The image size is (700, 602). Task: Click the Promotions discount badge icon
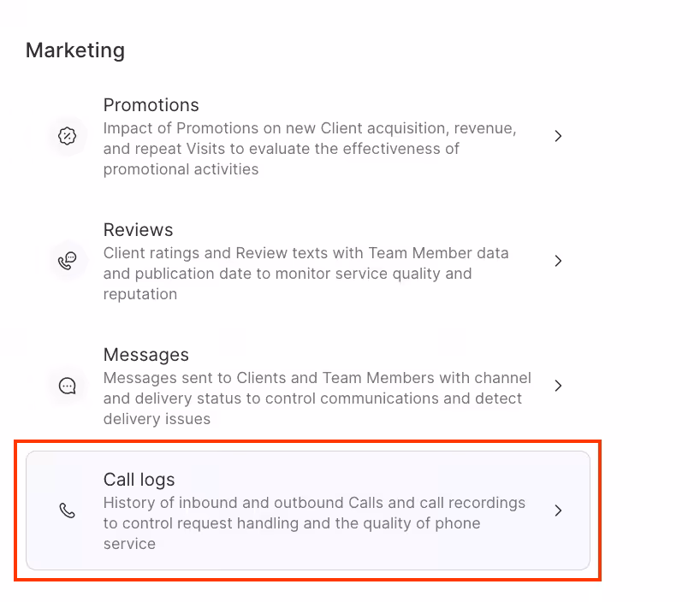67,136
